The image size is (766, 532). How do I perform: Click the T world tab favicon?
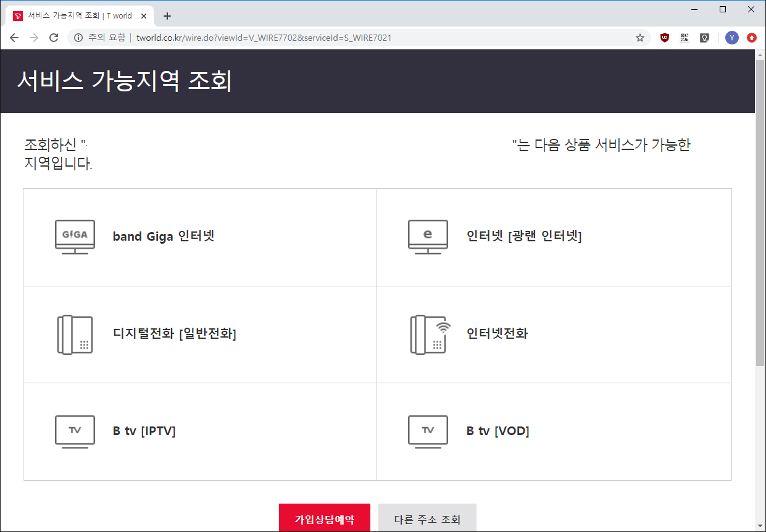click(18, 16)
